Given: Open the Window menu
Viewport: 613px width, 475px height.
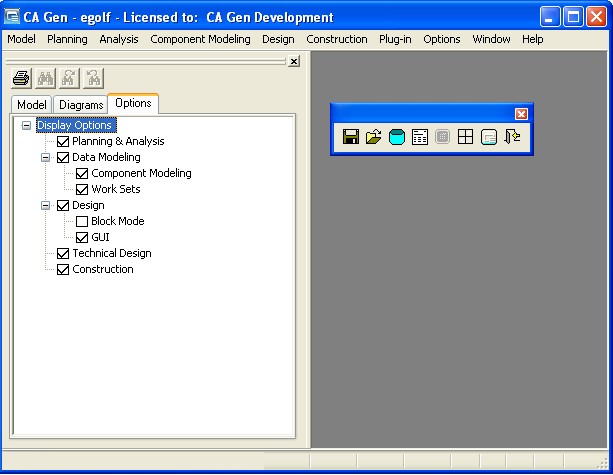Looking at the screenshot, I should 491,39.
